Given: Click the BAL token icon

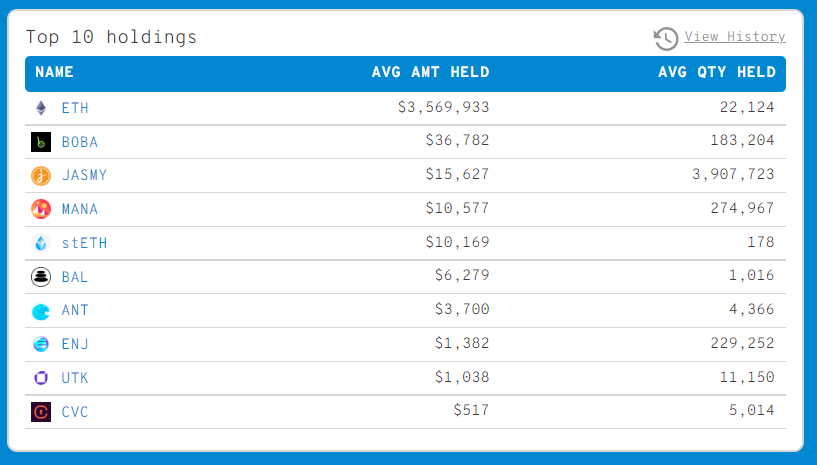Looking at the screenshot, I should (41, 277).
